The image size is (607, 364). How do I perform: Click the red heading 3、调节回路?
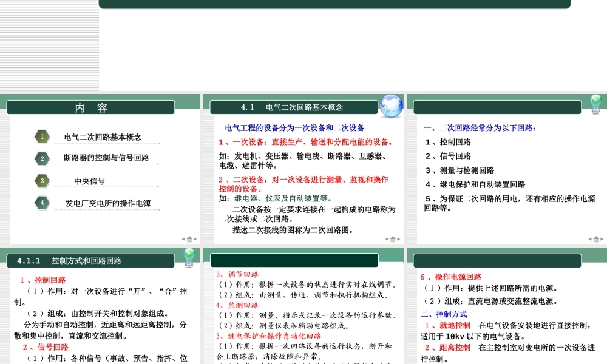pos(237,274)
